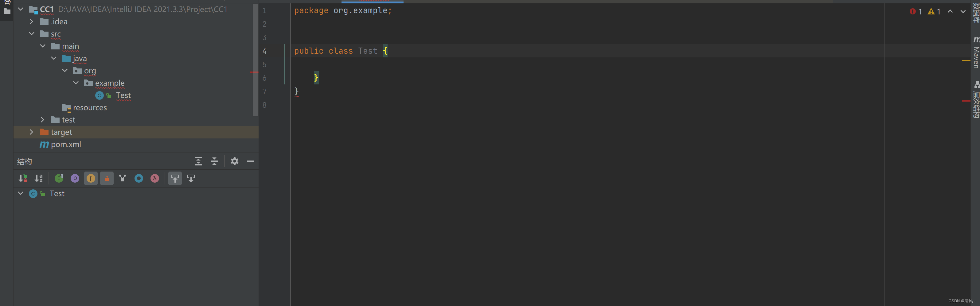Click the red-underlined brace on line 7
Viewport: 980px width, 306px height.
coord(296,91)
